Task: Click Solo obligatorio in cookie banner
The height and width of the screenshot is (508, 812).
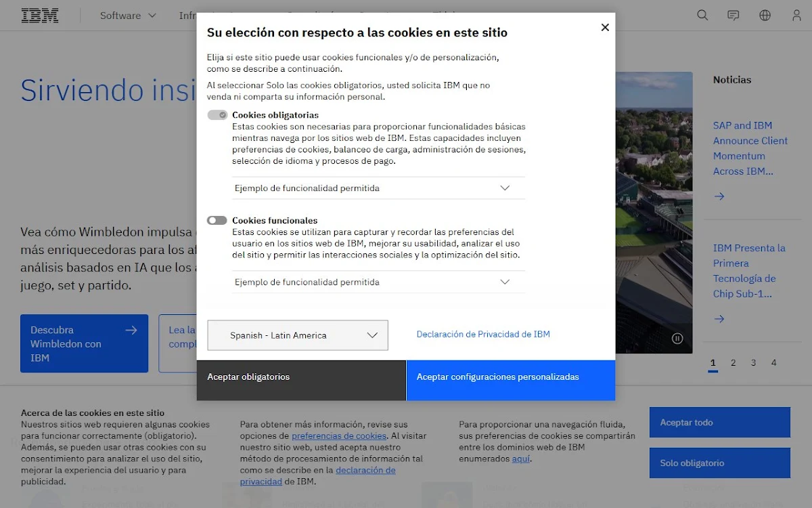Action: click(x=720, y=463)
